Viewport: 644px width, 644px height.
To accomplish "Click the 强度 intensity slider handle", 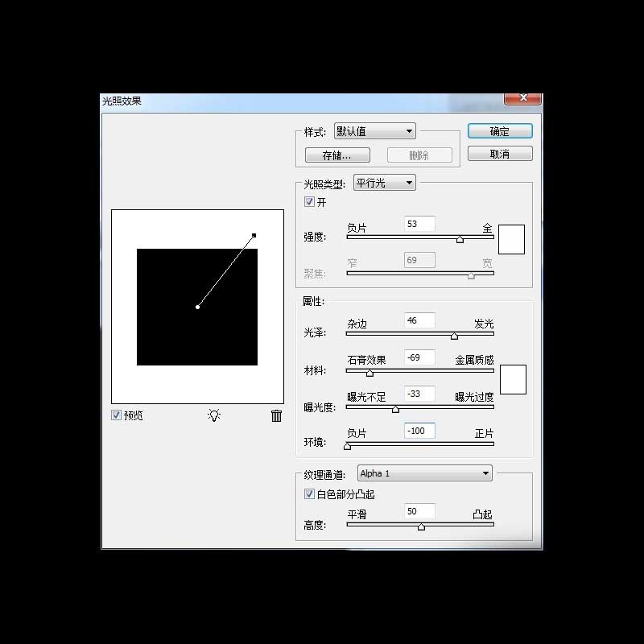I will coord(460,239).
